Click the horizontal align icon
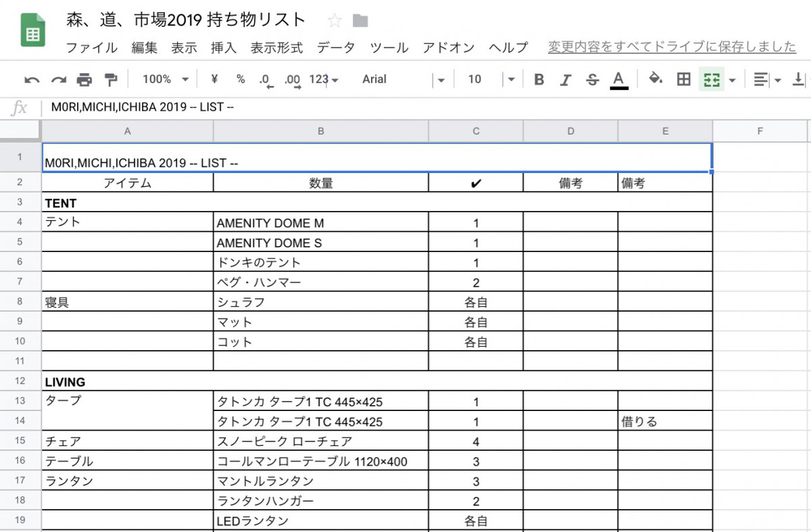Viewport: 811px width, 532px height. (761, 80)
